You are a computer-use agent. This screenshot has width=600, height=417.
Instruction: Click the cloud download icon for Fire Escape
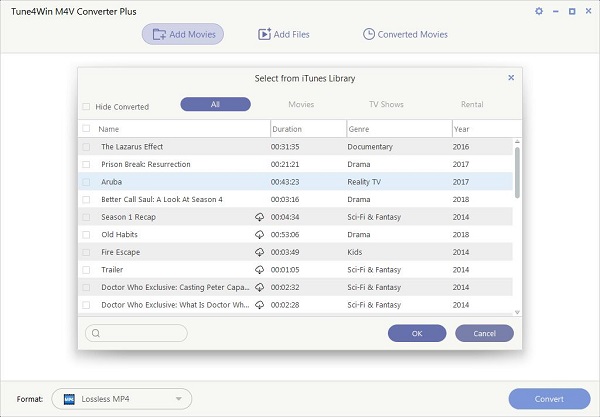[259, 252]
